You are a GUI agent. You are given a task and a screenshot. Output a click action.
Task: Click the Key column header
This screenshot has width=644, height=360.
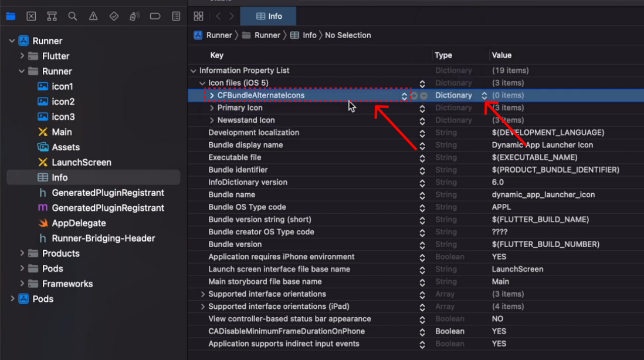(217, 55)
